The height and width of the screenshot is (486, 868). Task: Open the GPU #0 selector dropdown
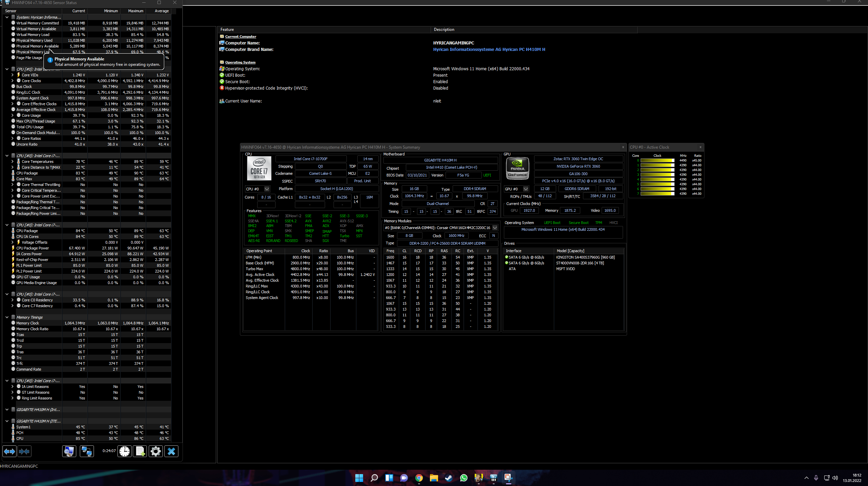(x=526, y=189)
